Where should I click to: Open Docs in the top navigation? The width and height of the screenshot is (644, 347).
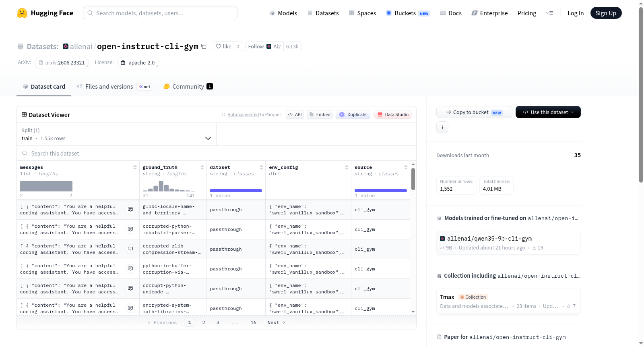451,13
